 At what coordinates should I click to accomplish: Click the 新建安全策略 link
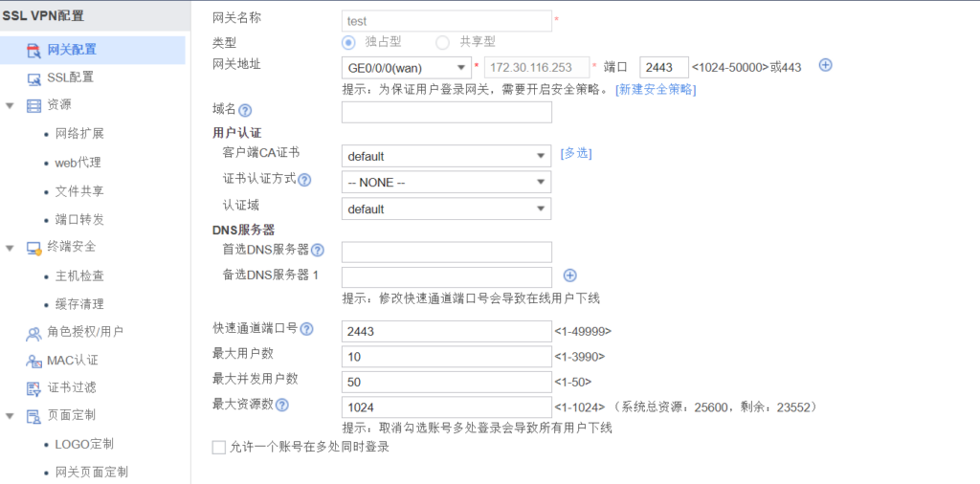(656, 90)
